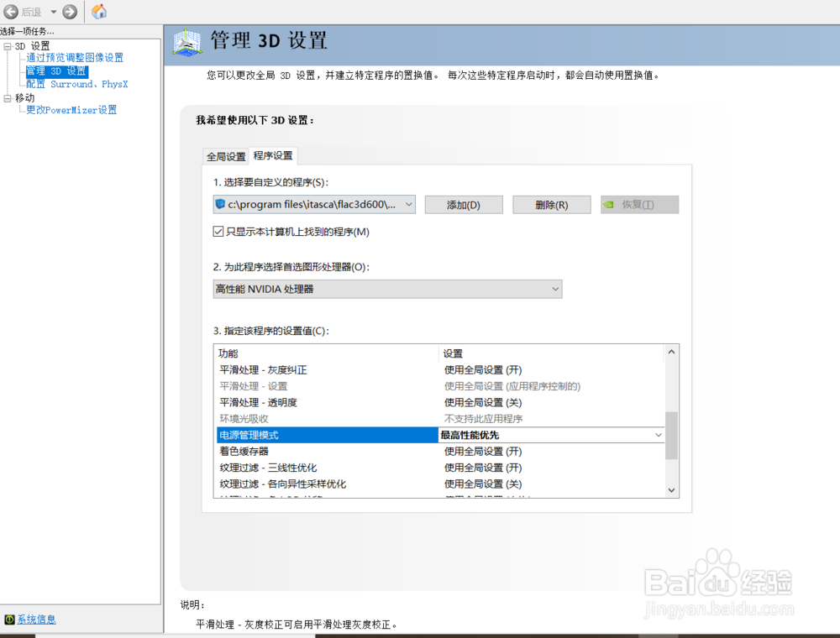
Task: Select 通过预览调整图像设置 in the task tree
Action: pos(75,58)
